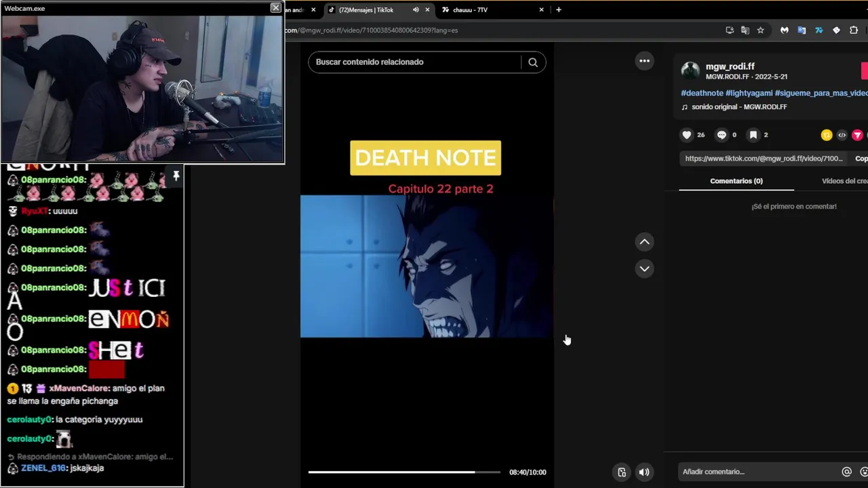Save video with the bookmark icon
The image size is (868, 488).
753,135
